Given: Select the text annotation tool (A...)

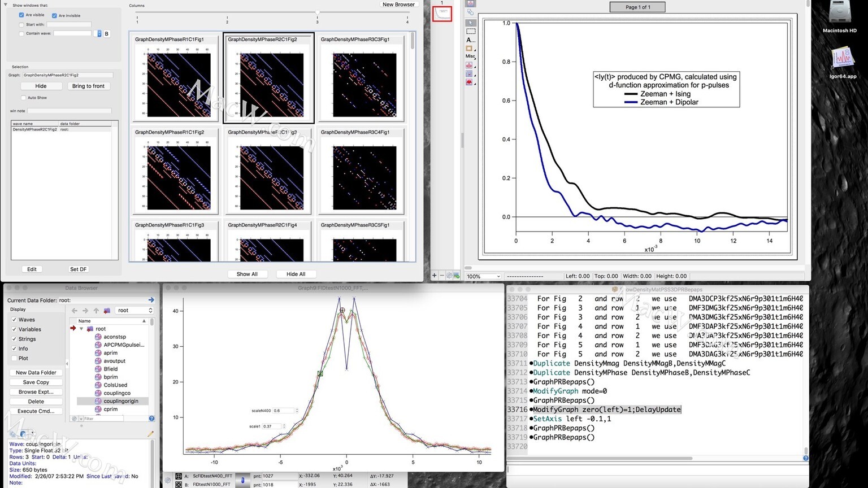Looking at the screenshot, I should click(x=470, y=40).
